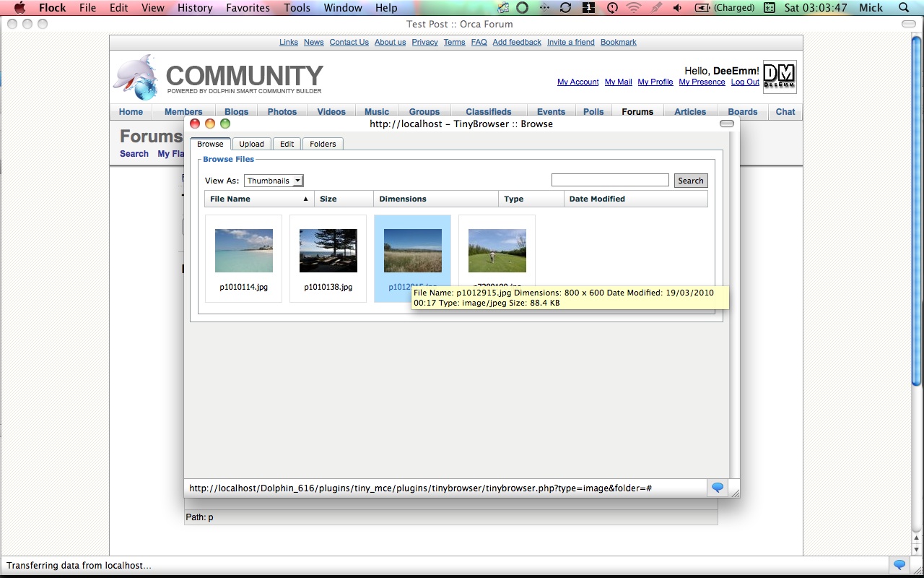The image size is (924, 578).
Task: Open the Apple menu icon
Action: point(19,7)
